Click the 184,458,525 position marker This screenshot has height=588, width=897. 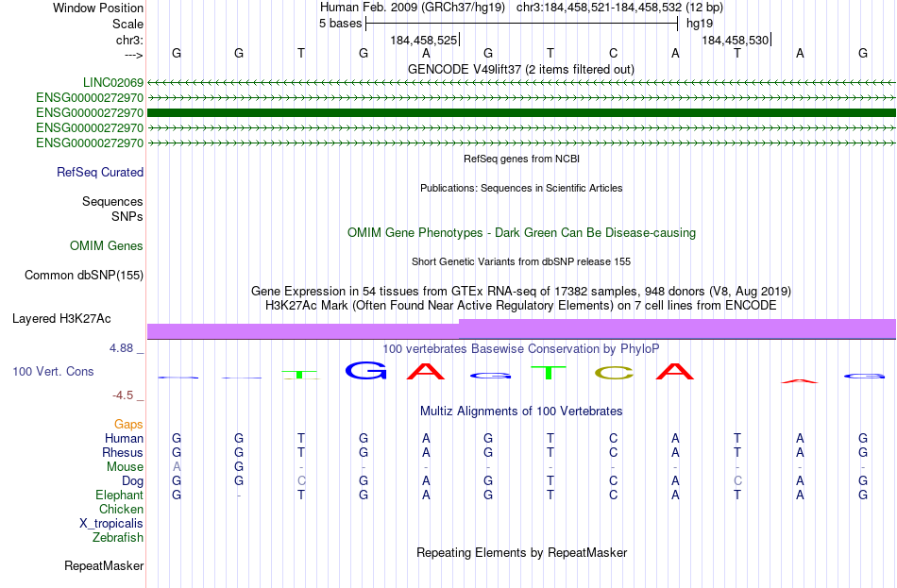click(424, 40)
